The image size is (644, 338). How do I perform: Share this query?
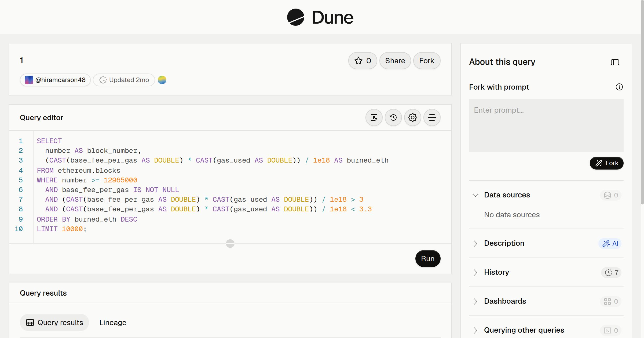coord(395,61)
